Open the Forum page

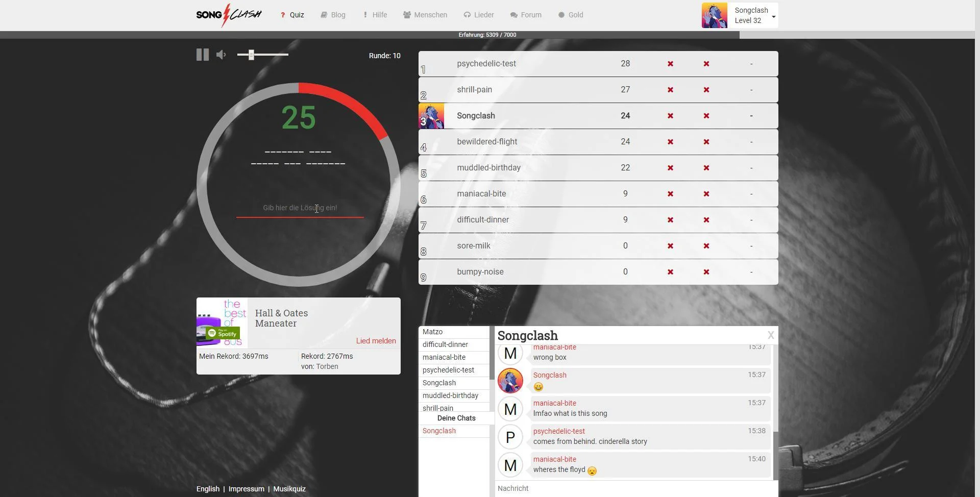[x=526, y=15]
